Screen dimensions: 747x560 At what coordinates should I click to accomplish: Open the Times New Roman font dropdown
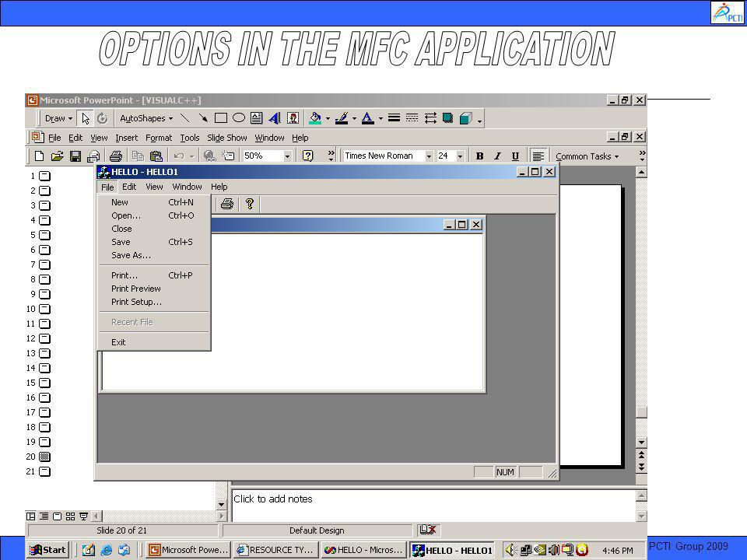click(429, 156)
